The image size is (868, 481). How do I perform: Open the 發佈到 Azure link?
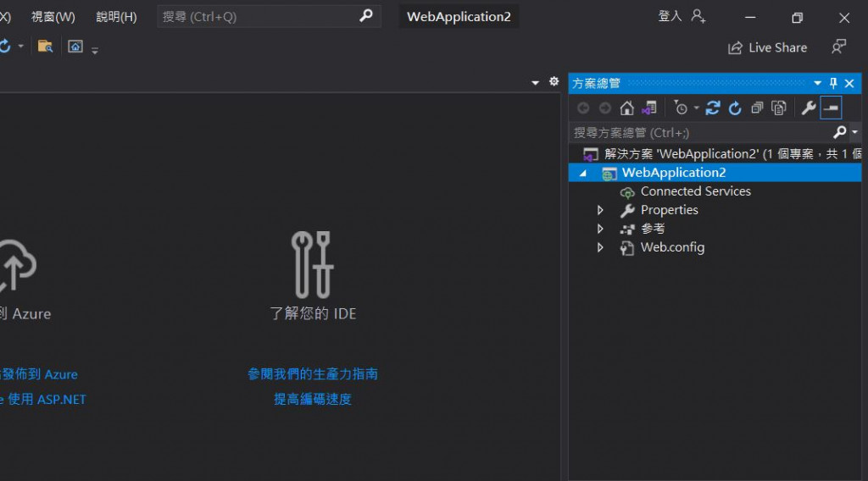(39, 374)
